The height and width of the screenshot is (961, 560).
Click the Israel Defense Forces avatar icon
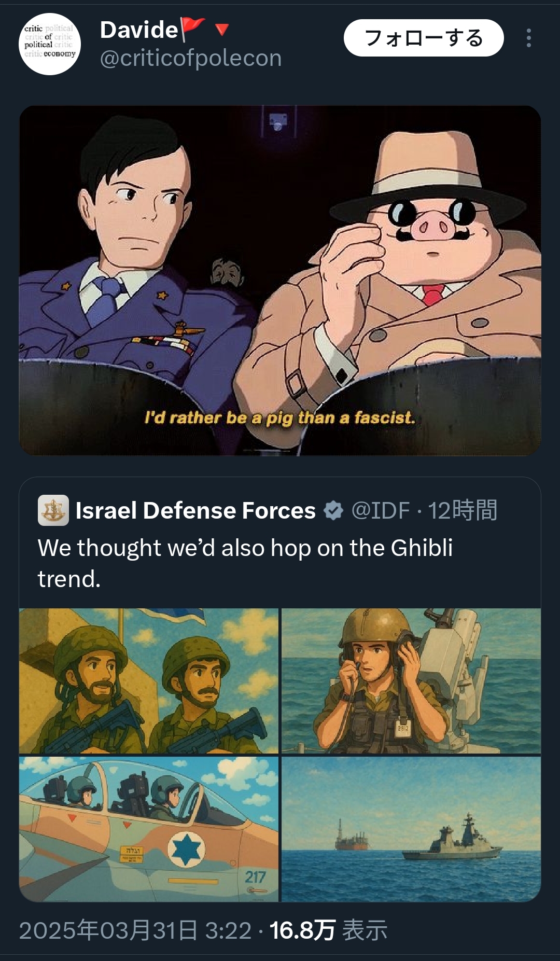[53, 510]
